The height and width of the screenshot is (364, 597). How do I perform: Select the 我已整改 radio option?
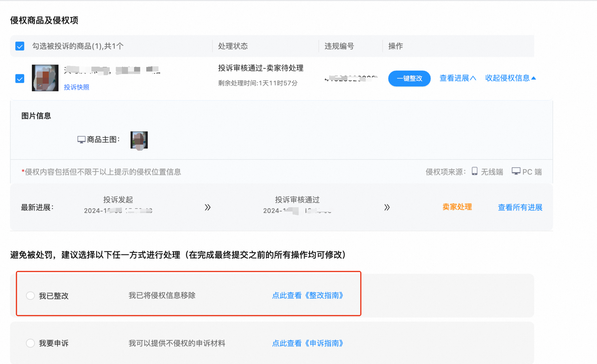coord(30,296)
